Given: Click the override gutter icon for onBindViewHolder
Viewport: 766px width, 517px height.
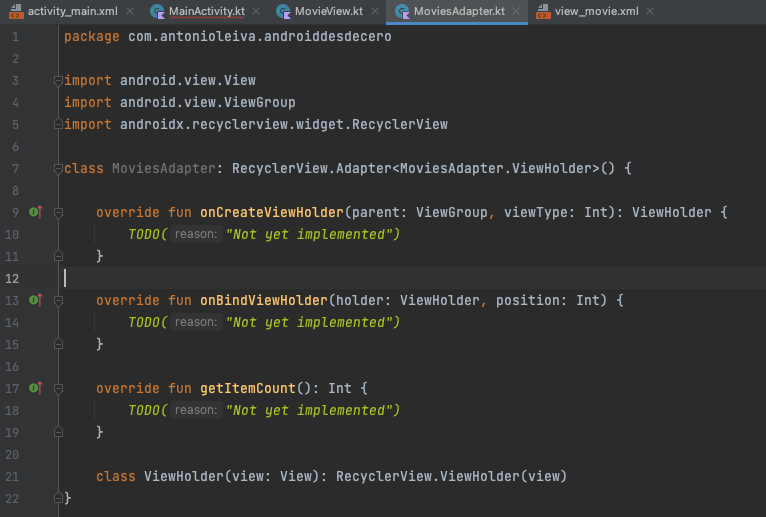Looking at the screenshot, I should click(x=36, y=300).
